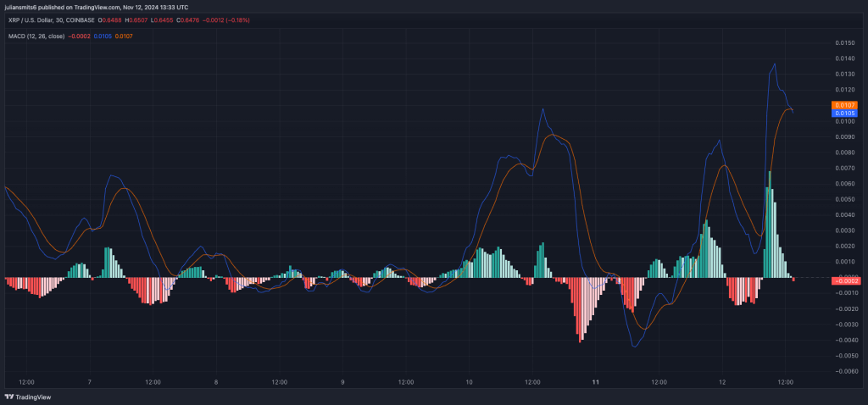The height and width of the screenshot is (405, 868).
Task: Click the high price H0.6507 value
Action: tap(136, 20)
